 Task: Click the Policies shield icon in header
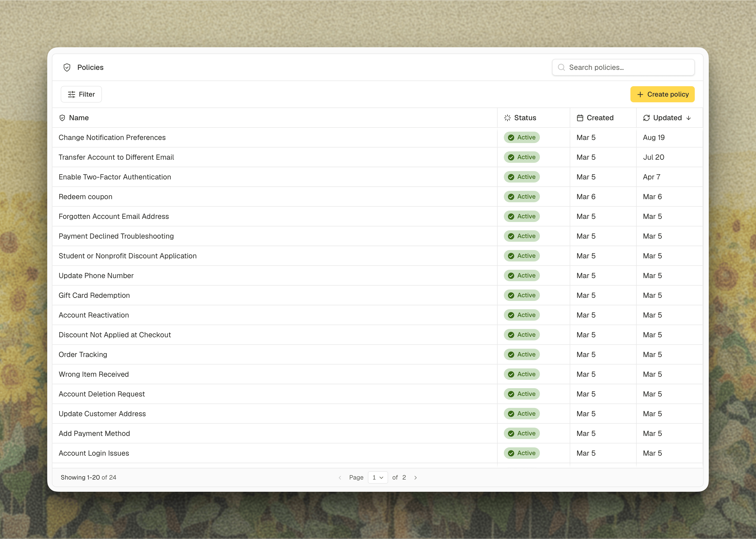point(67,68)
